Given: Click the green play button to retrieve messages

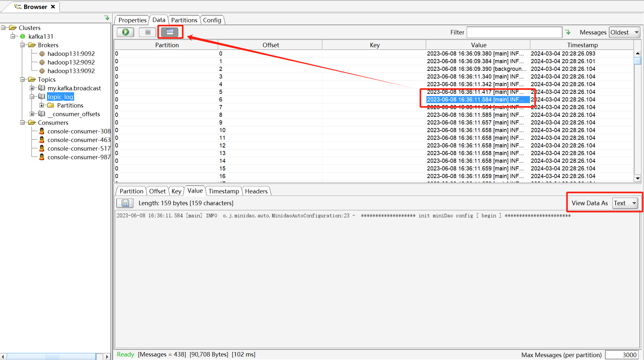Looking at the screenshot, I should [x=126, y=32].
